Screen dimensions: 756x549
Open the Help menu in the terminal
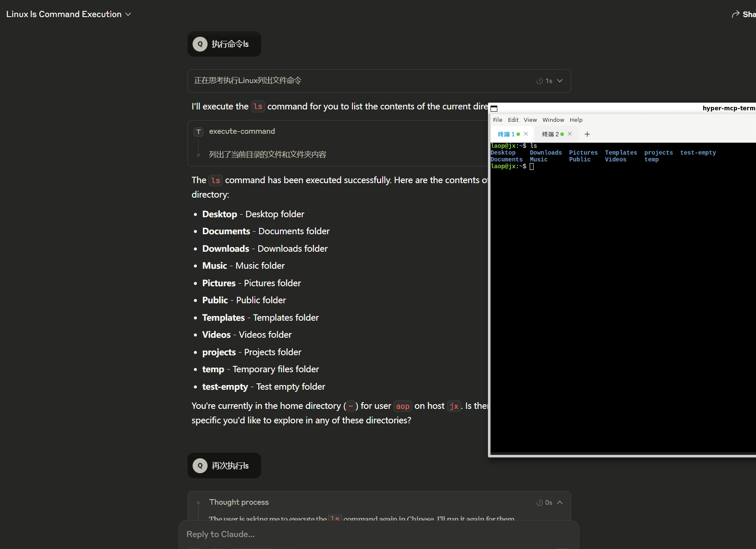[576, 120]
